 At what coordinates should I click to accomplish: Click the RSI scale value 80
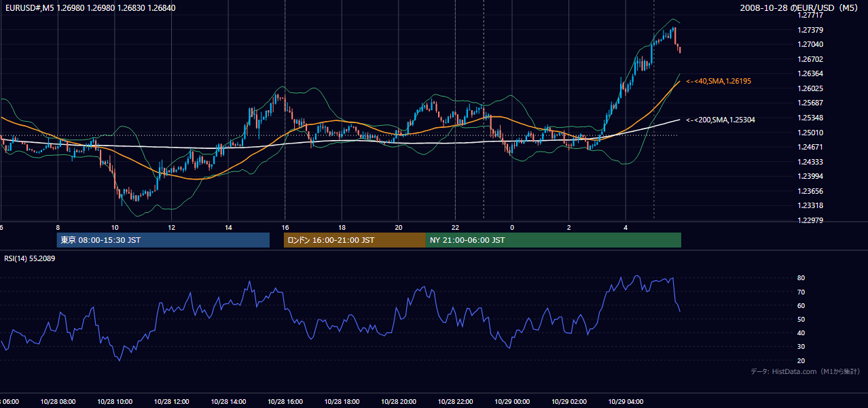coord(801,278)
